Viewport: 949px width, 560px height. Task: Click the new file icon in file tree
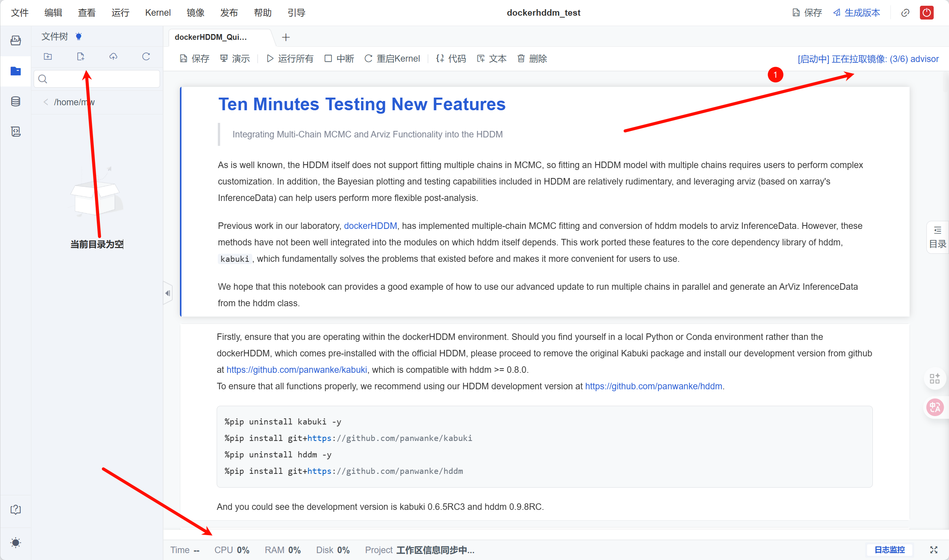80,57
